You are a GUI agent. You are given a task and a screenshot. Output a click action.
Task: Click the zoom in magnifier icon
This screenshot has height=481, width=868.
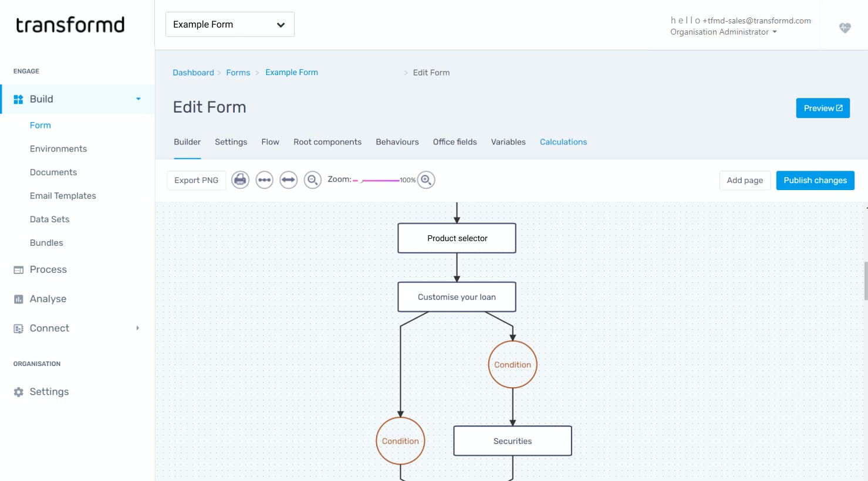click(426, 180)
